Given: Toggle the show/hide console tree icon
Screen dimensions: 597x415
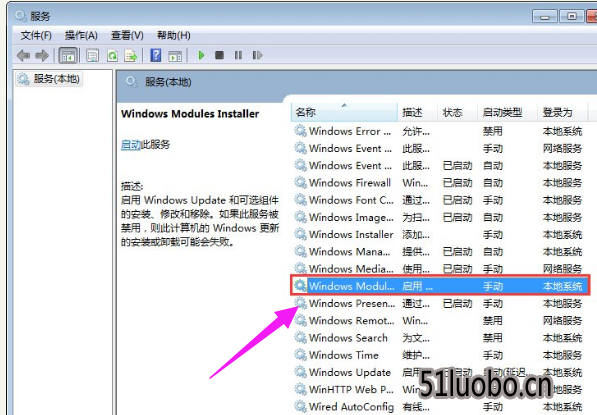Looking at the screenshot, I should pyautogui.click(x=68, y=56).
